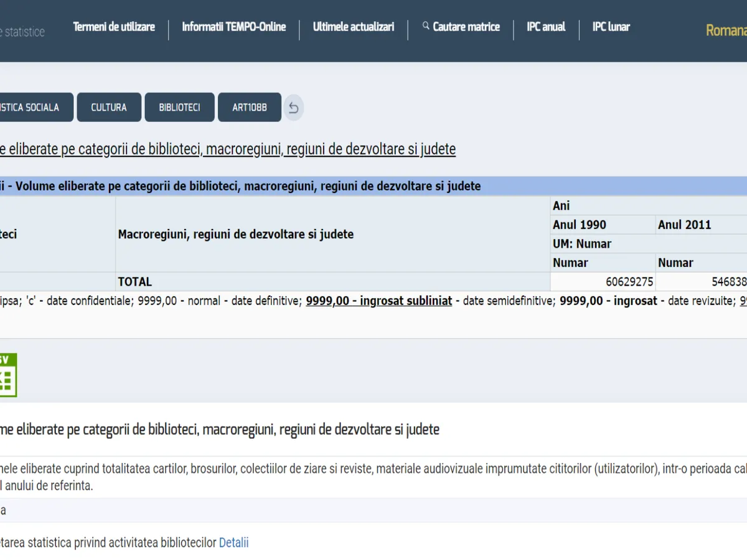747x560 pixels.
Task: Select the 60629275 value cell
Action: click(629, 282)
